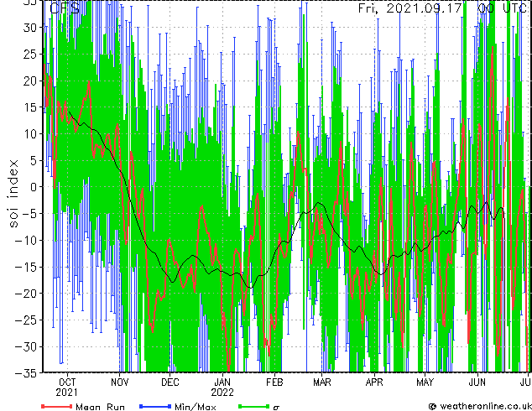Viewport: 532px width, 411px height.
Task: Click the 'Min/Max' legend text
Action: [x=196, y=407]
